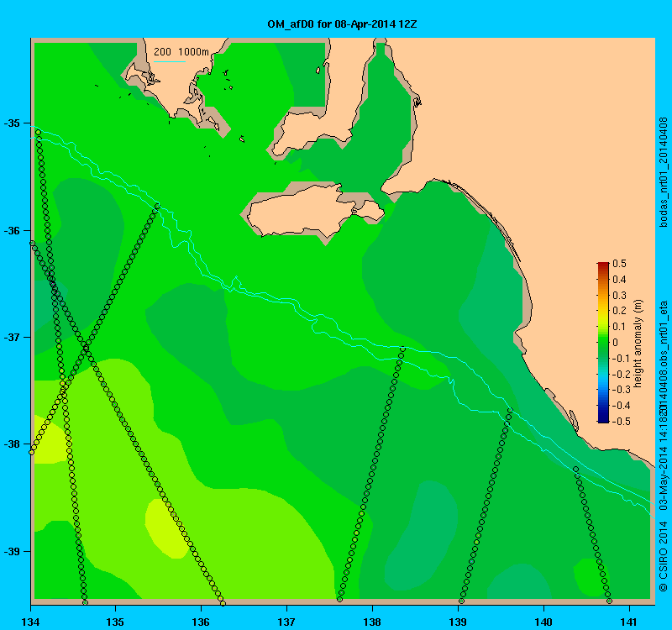
Task: Click the colorbar "-0.1" tick label
Action: [x=620, y=359]
